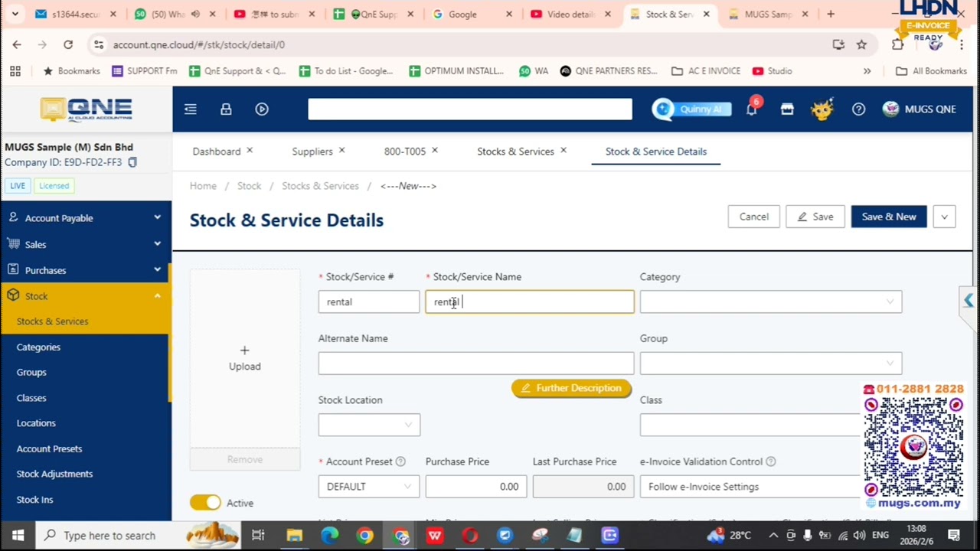Screen dimensions: 980x551
Task: Open the Chrome apps grid icon
Action: (15, 71)
